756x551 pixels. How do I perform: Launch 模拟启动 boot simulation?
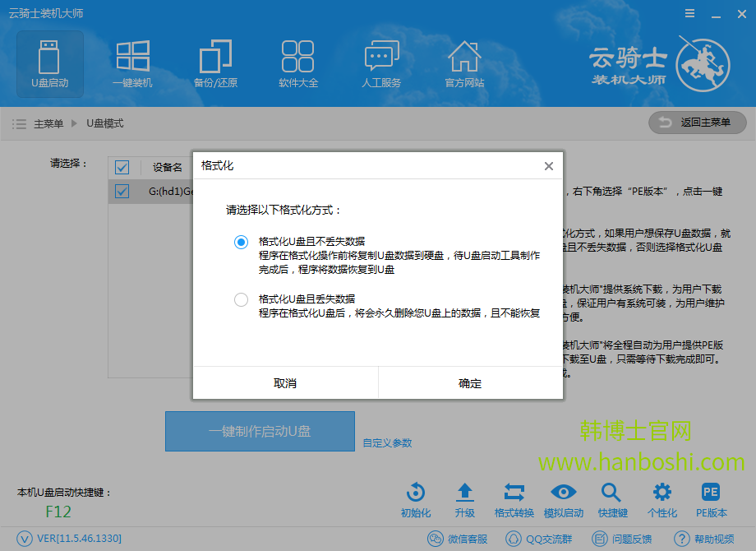563,499
